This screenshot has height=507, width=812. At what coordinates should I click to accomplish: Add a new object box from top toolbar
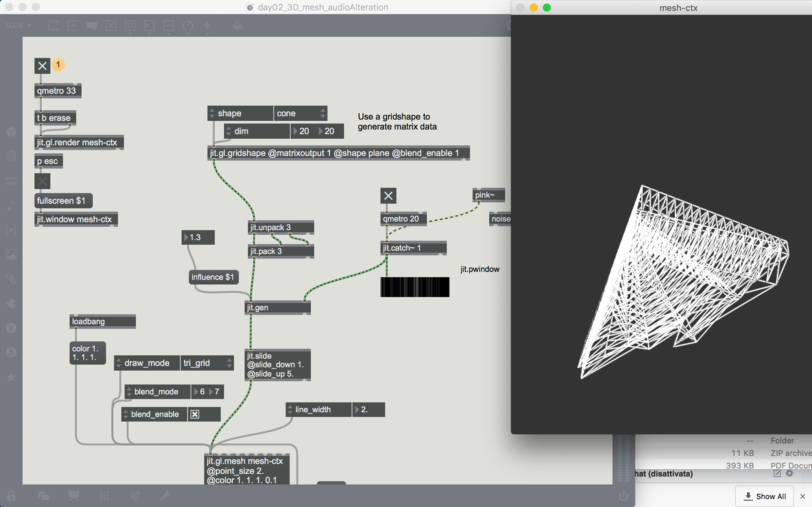[x=53, y=26]
